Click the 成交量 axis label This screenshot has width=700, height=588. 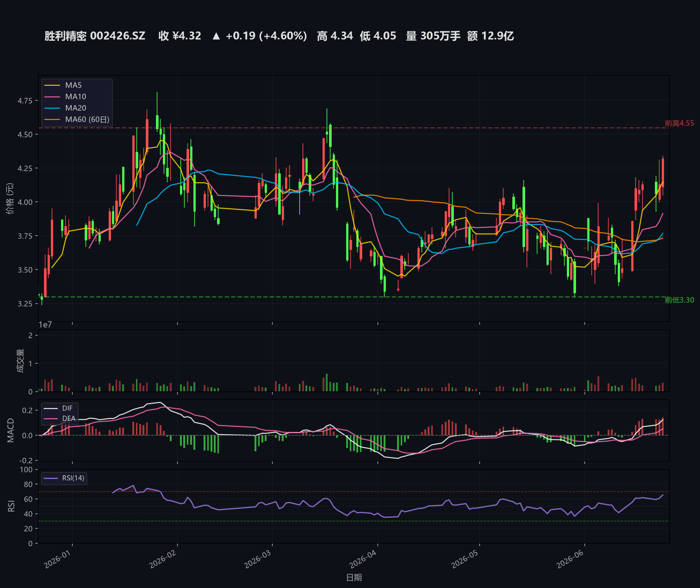pos(20,361)
